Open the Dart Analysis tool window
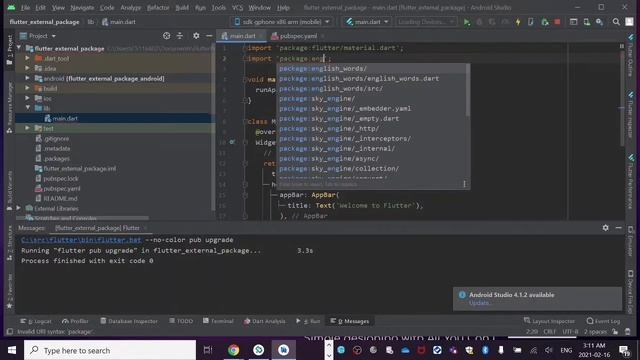The height and width of the screenshot is (360, 640). [265, 321]
